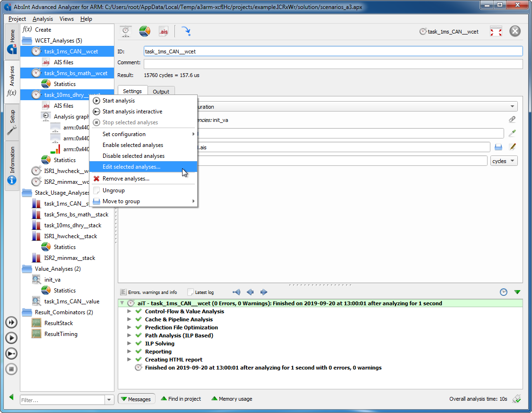Expand the ILP Solving entry
532x413 pixels.
click(x=129, y=343)
